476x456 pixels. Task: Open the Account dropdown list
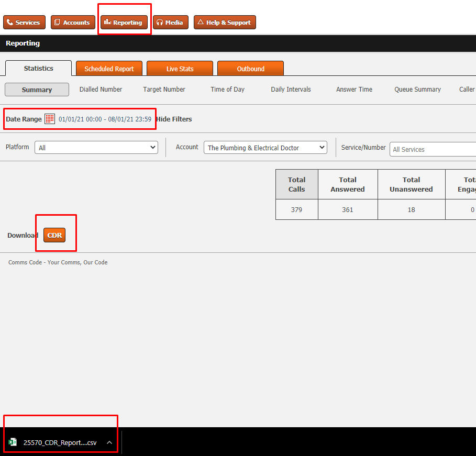point(265,148)
